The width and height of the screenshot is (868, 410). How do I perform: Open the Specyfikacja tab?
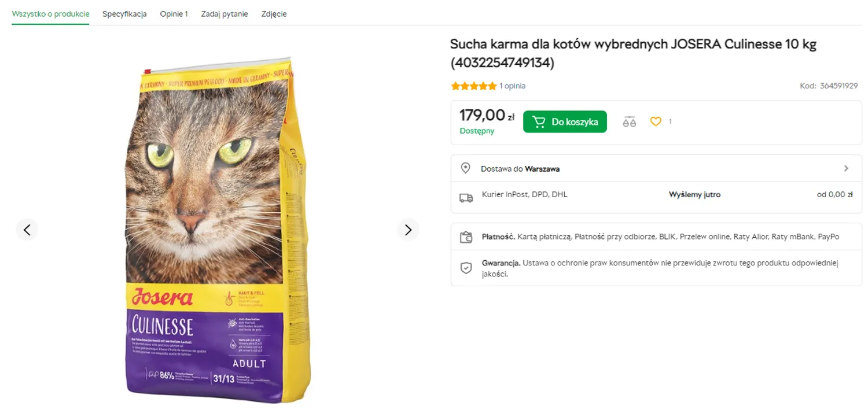[x=124, y=14]
